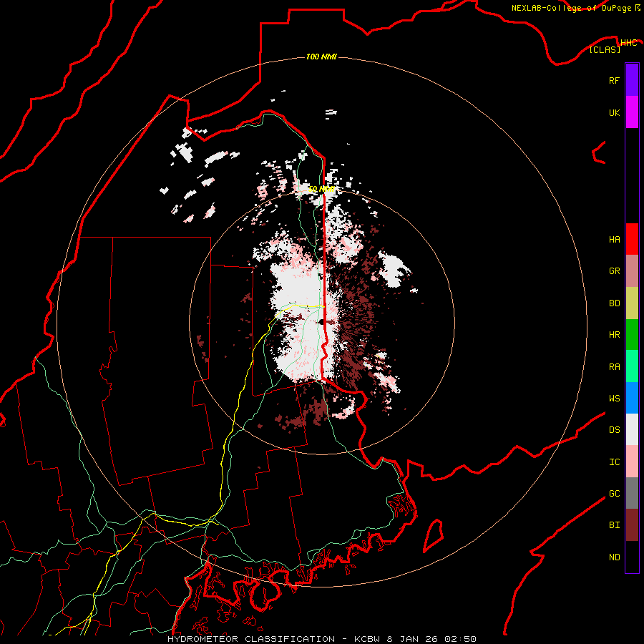Click the HR legend label
644x644 pixels.
614,335
